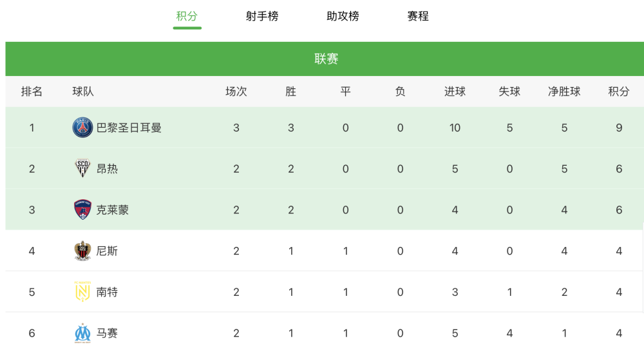The image size is (644, 352).
Task: Select the 南特 team name
Action: pos(107,292)
